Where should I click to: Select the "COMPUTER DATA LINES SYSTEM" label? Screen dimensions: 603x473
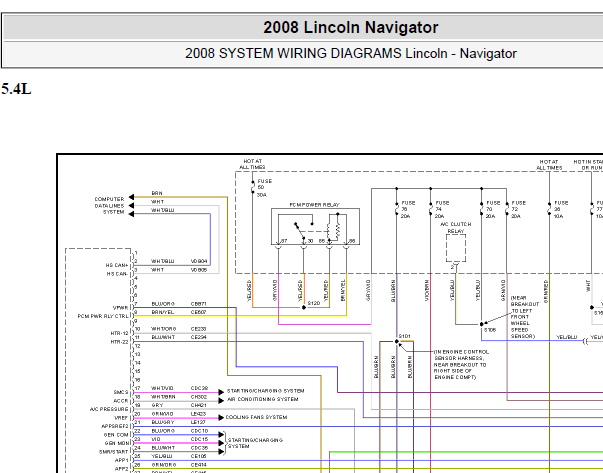pos(110,206)
